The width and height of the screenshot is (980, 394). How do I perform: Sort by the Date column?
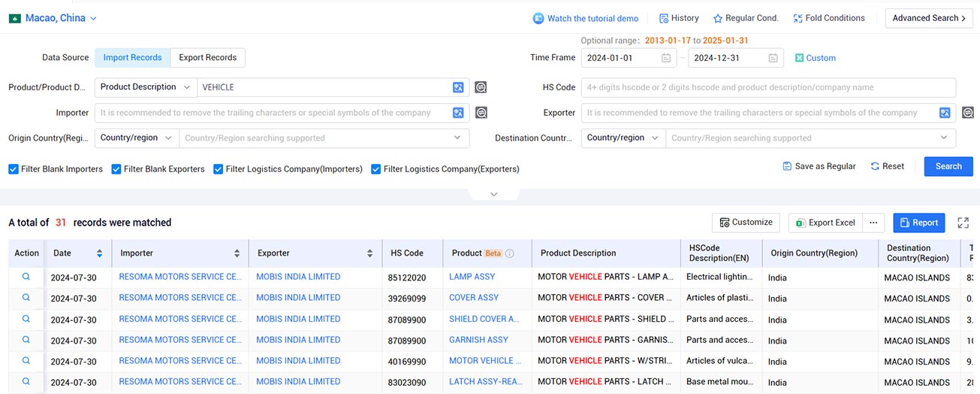coord(99,253)
